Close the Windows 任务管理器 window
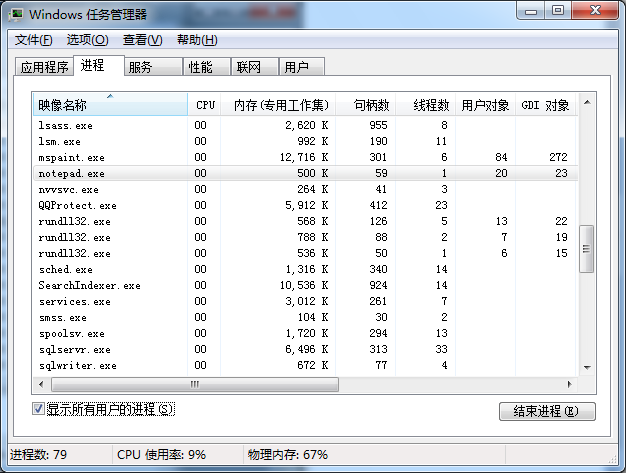The image size is (626, 473). pyautogui.click(x=595, y=11)
